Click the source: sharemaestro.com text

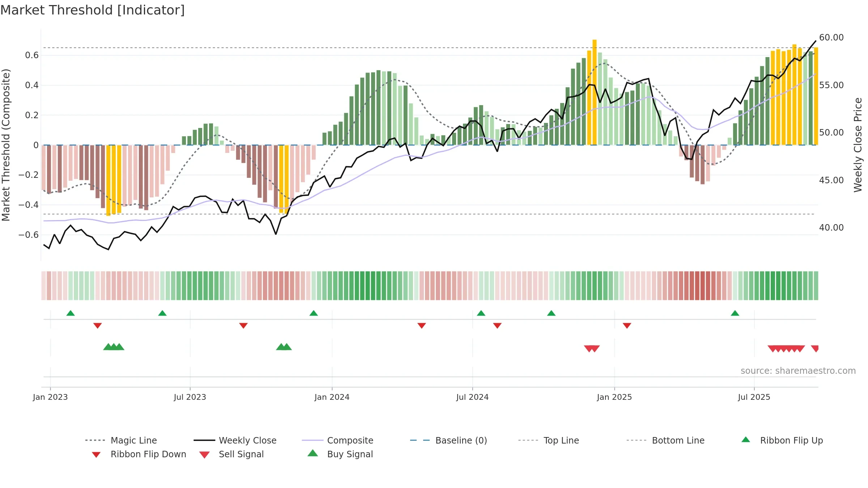coord(798,371)
